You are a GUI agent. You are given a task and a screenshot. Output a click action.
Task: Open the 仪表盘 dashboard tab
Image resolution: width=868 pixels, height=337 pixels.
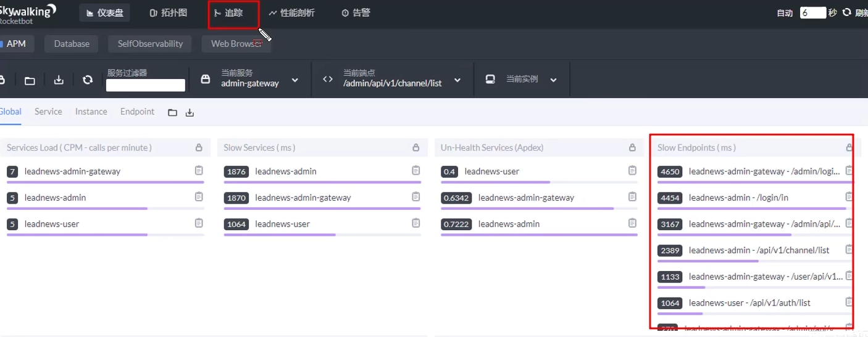104,13
